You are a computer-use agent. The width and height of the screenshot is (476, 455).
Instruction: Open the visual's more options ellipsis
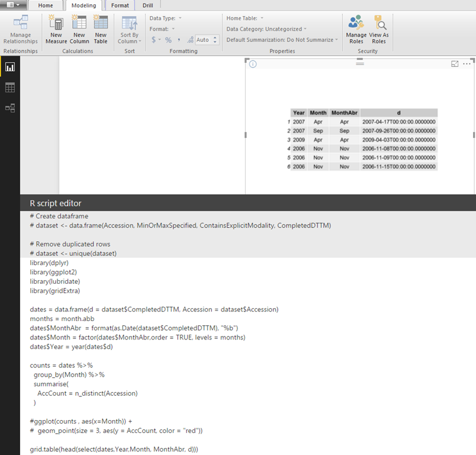[467, 64]
